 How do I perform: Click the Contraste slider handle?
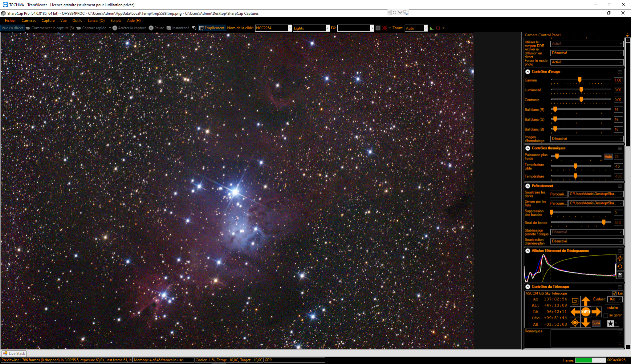[x=581, y=100]
